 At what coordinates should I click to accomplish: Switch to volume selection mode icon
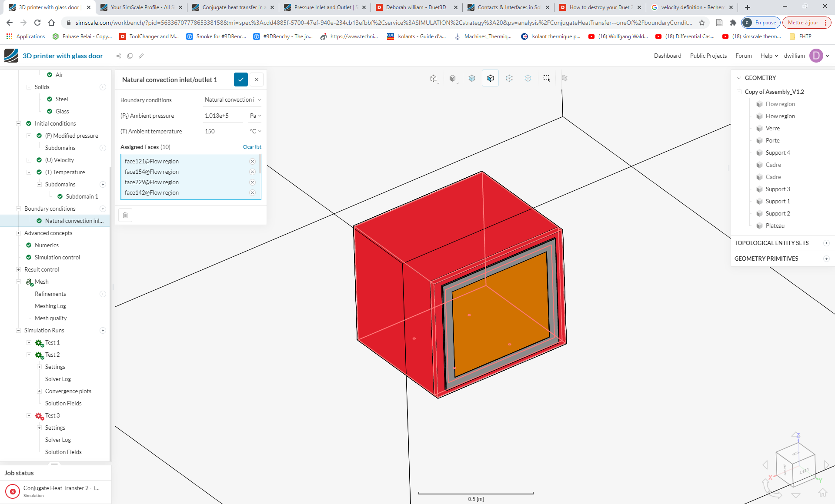click(471, 78)
